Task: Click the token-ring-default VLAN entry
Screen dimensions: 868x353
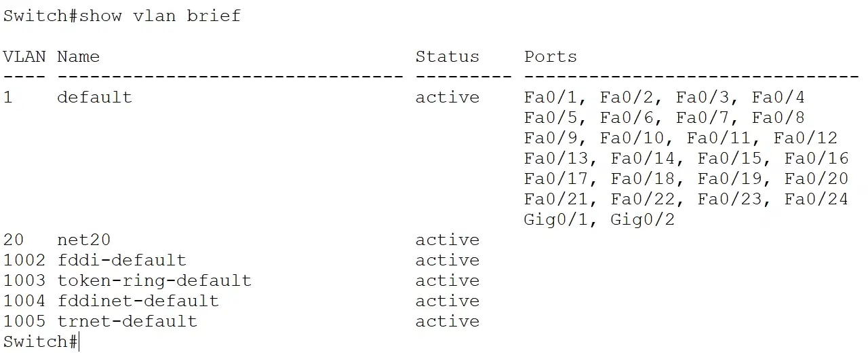Action: (154, 280)
